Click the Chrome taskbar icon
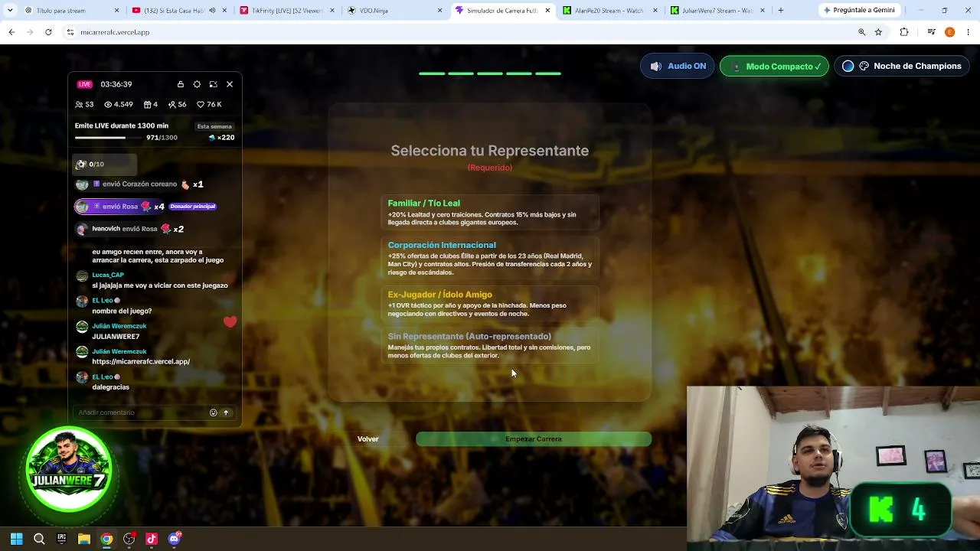This screenshot has width=980, height=551. click(106, 539)
